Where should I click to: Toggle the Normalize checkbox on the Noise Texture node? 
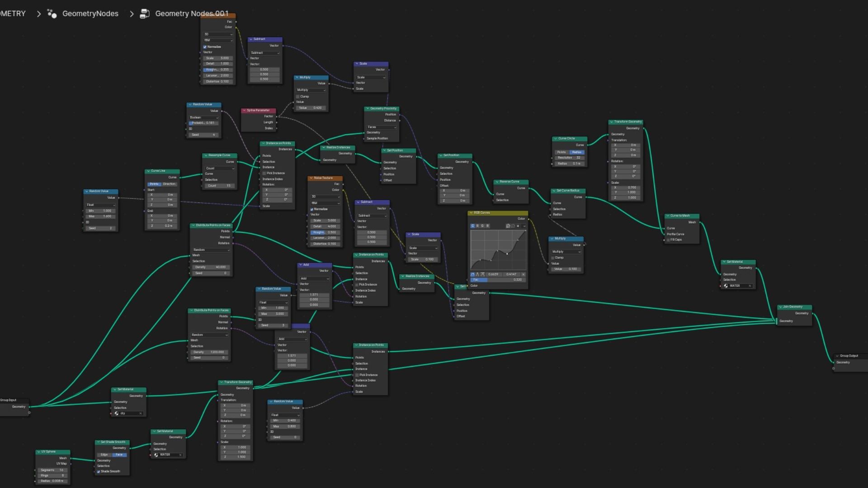pyautogui.click(x=312, y=209)
